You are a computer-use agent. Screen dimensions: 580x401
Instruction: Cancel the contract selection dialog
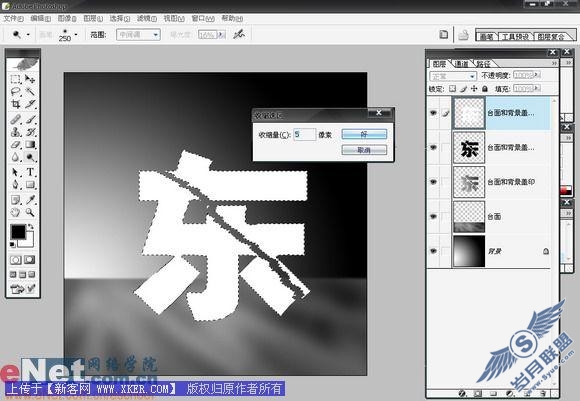(x=364, y=150)
